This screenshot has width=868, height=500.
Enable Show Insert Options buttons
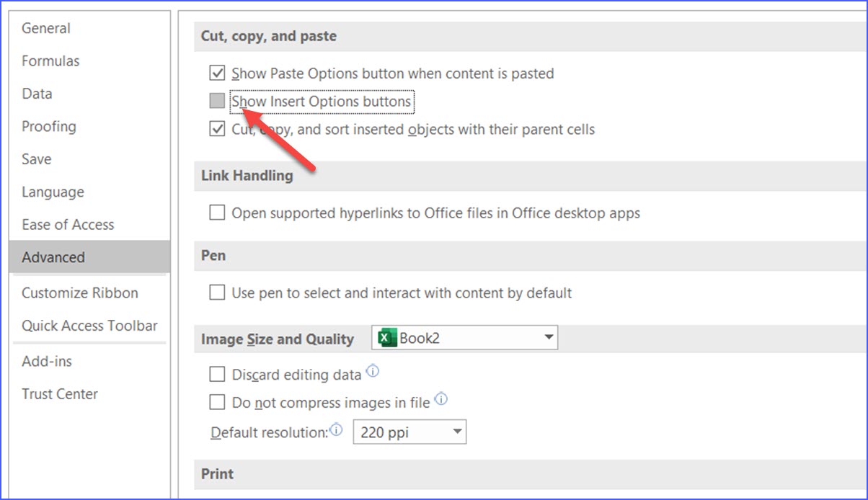(x=216, y=101)
